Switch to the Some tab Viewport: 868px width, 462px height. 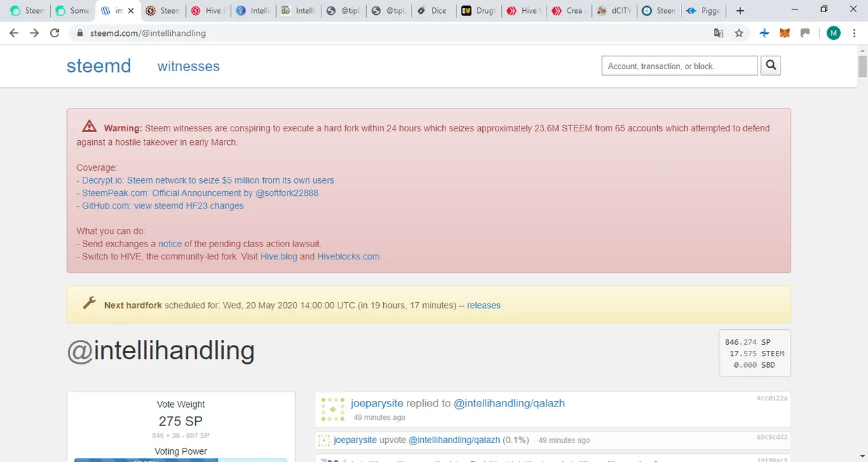(x=71, y=11)
